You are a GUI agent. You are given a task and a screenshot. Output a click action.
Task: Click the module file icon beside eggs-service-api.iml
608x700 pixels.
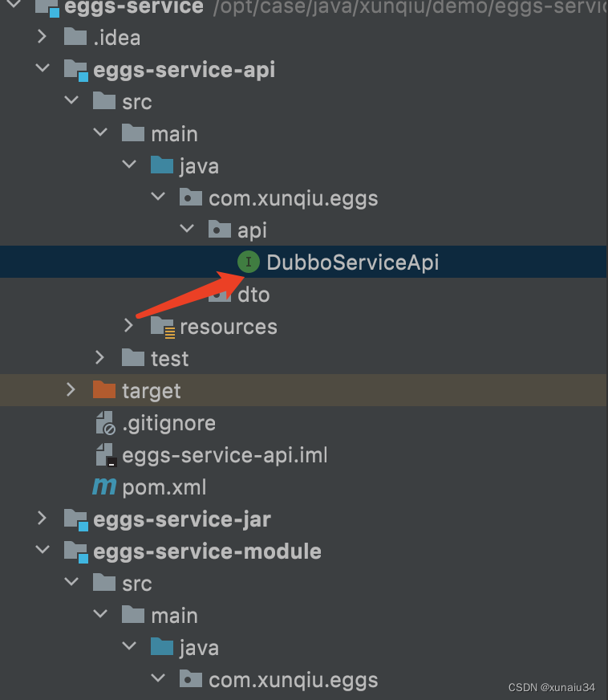103,455
